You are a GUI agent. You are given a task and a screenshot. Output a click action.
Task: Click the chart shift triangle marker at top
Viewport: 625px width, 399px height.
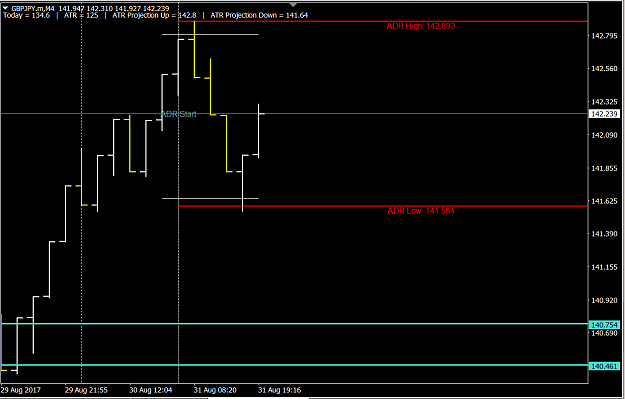pyautogui.click(x=293, y=4)
